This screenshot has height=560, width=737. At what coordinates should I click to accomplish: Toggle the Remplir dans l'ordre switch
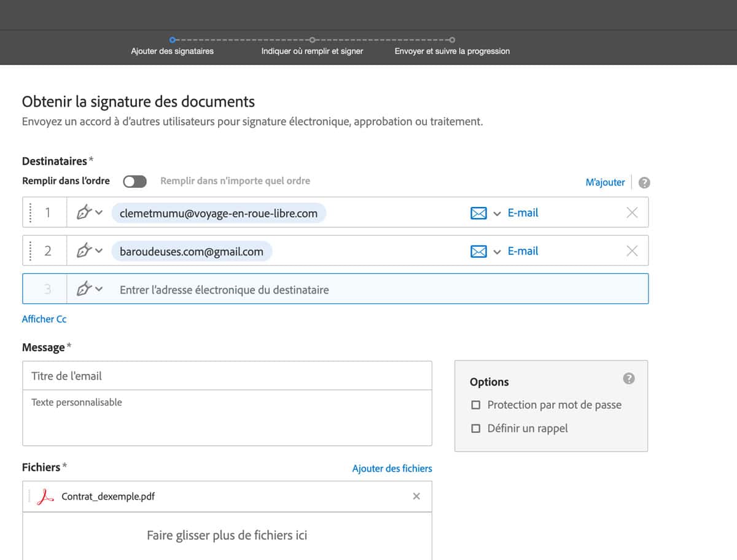point(135,181)
